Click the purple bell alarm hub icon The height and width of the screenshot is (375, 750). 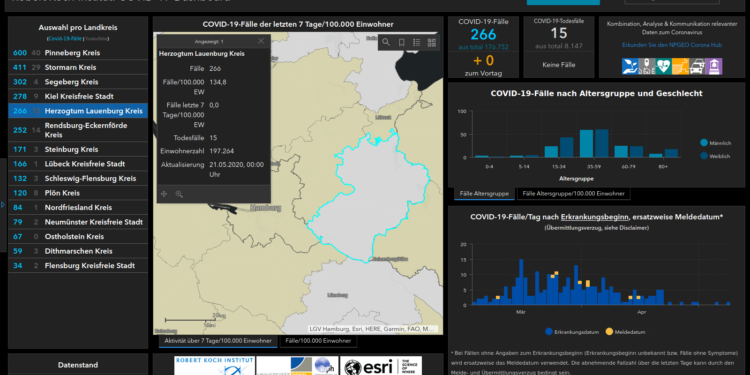point(714,66)
